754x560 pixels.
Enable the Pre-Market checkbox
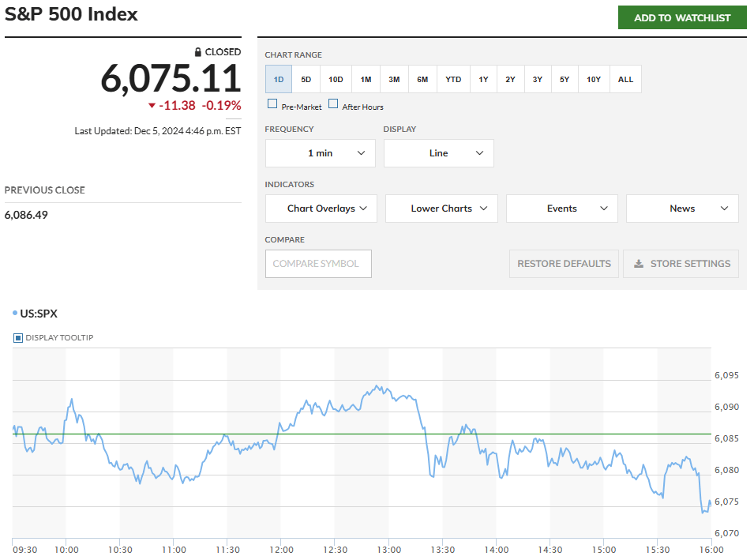272,104
